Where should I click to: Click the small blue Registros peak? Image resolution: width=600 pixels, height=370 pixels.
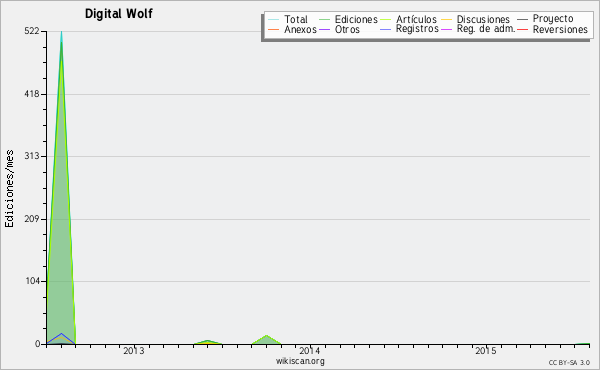click(61, 339)
